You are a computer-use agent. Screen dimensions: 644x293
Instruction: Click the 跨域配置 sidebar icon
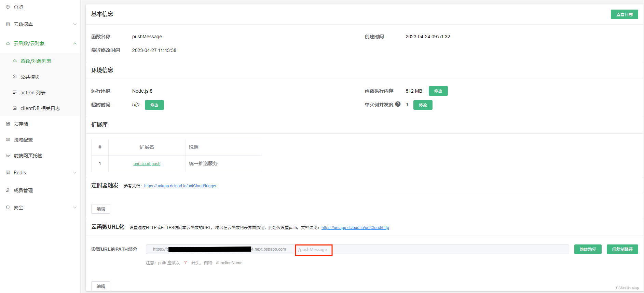(8, 139)
